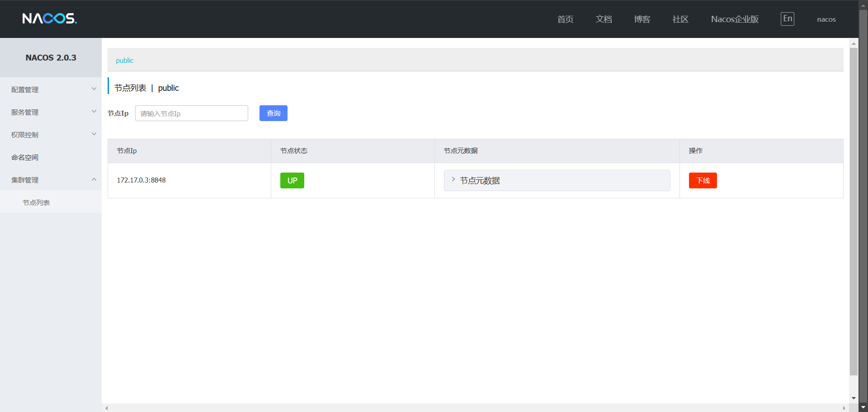868x412 pixels.
Task: Click the NACOS logo
Action: pyautogui.click(x=50, y=19)
